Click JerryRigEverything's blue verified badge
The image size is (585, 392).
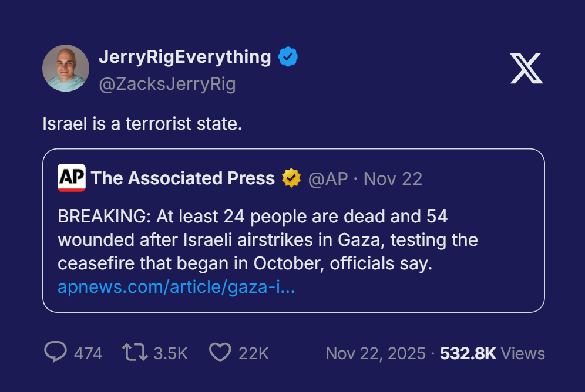click(x=288, y=57)
